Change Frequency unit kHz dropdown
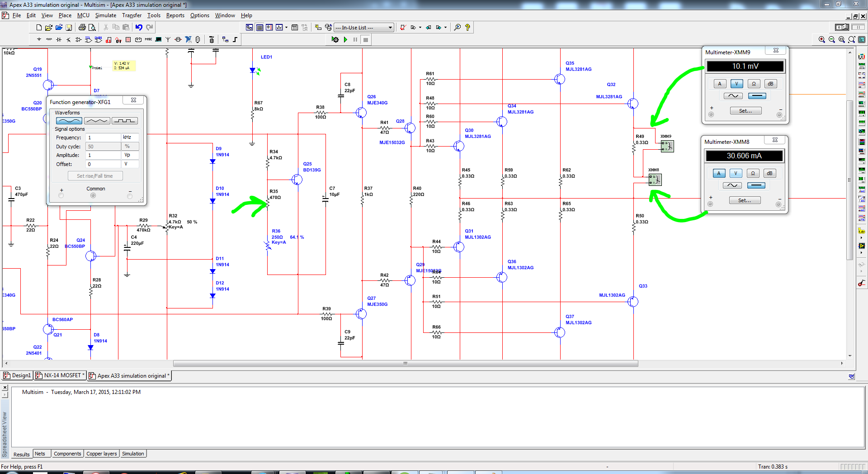The height and width of the screenshot is (474, 868). 130,137
